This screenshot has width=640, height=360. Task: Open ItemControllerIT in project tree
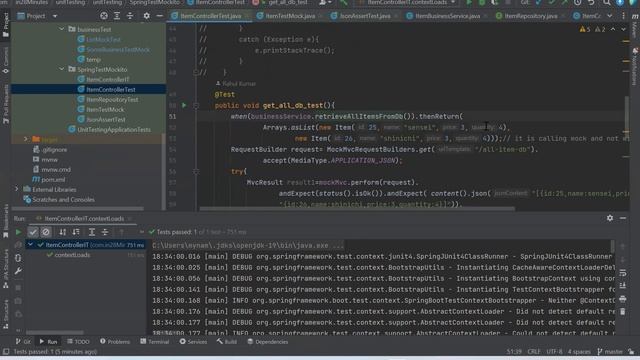click(x=108, y=80)
